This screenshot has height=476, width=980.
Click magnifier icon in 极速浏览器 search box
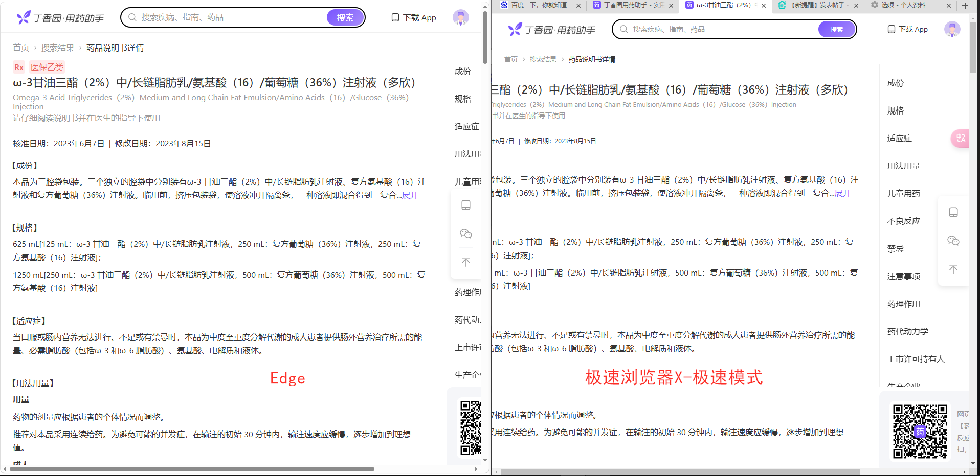pyautogui.click(x=624, y=29)
